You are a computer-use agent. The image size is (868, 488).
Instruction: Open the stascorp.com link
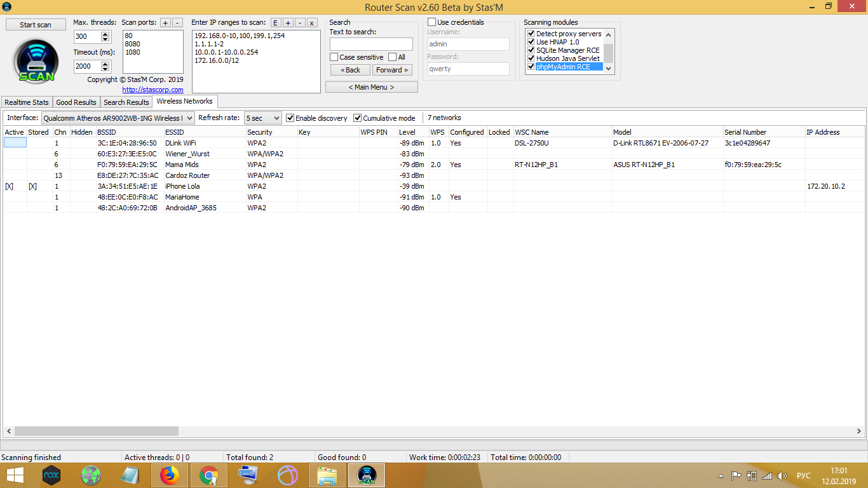153,90
